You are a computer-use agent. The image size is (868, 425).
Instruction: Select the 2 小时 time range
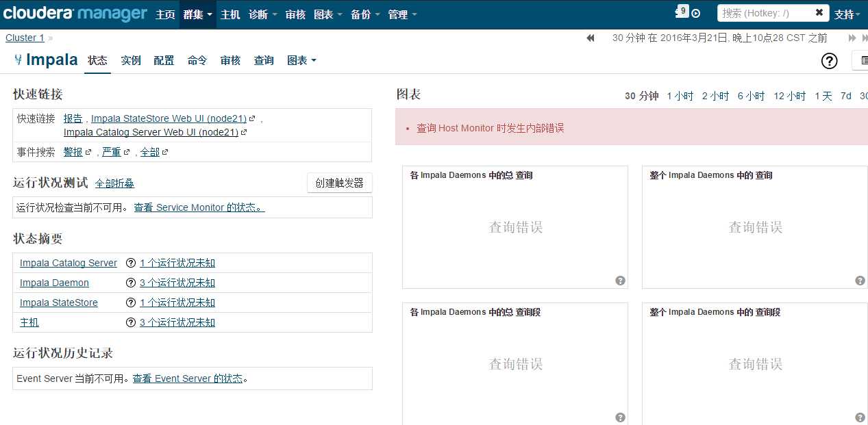click(715, 96)
